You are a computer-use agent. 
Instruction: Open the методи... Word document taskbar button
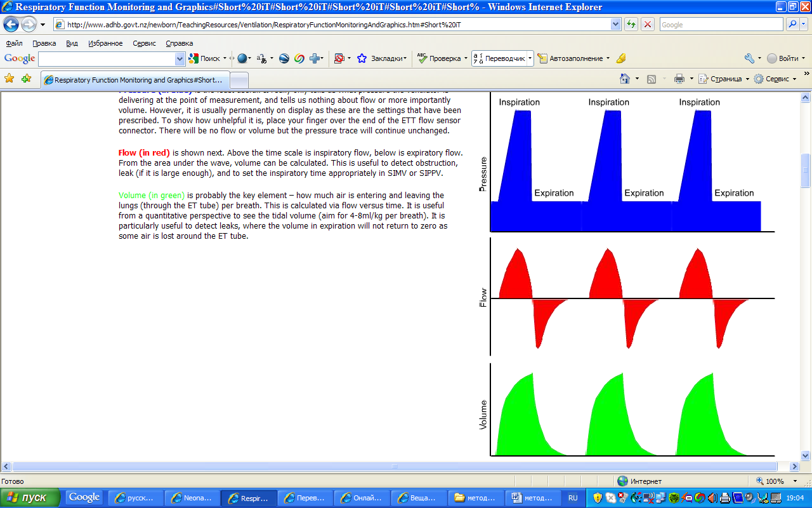[532, 498]
